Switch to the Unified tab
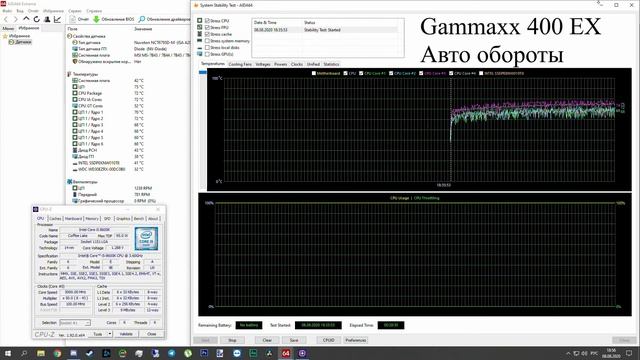This screenshot has height=360, width=640. (x=313, y=64)
